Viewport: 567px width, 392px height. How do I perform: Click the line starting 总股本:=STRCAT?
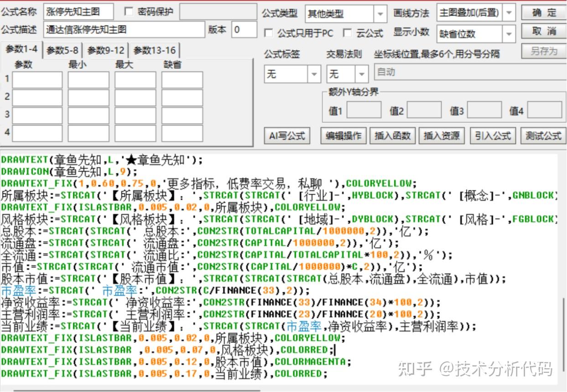(x=215, y=231)
